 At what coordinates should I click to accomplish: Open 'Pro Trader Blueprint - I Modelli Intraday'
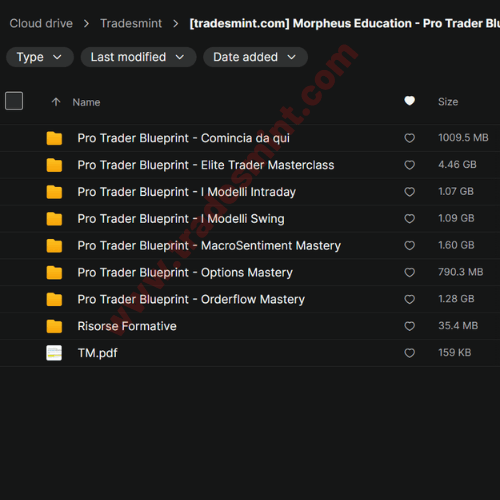coord(187,192)
